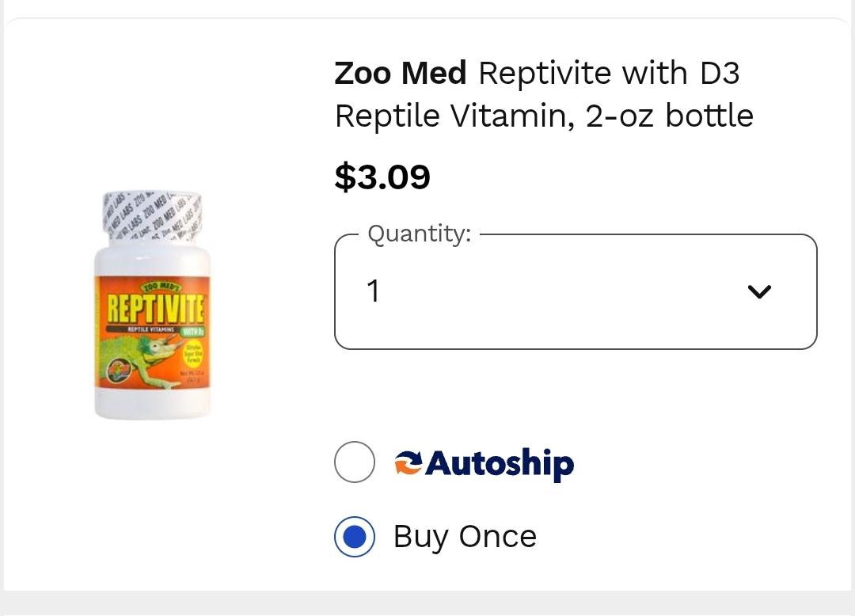Screen dimensions: 855x616
Task: Click the "Quantity:" field label
Action: point(420,234)
